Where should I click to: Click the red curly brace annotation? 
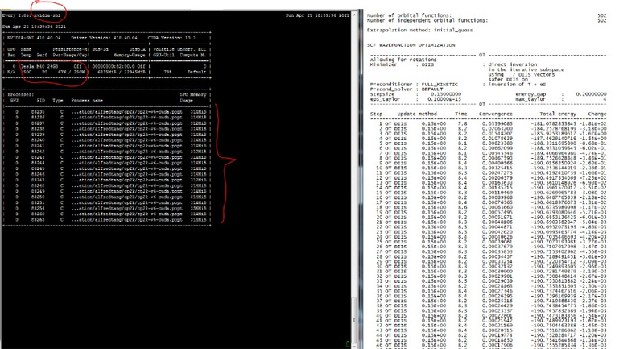225,163
